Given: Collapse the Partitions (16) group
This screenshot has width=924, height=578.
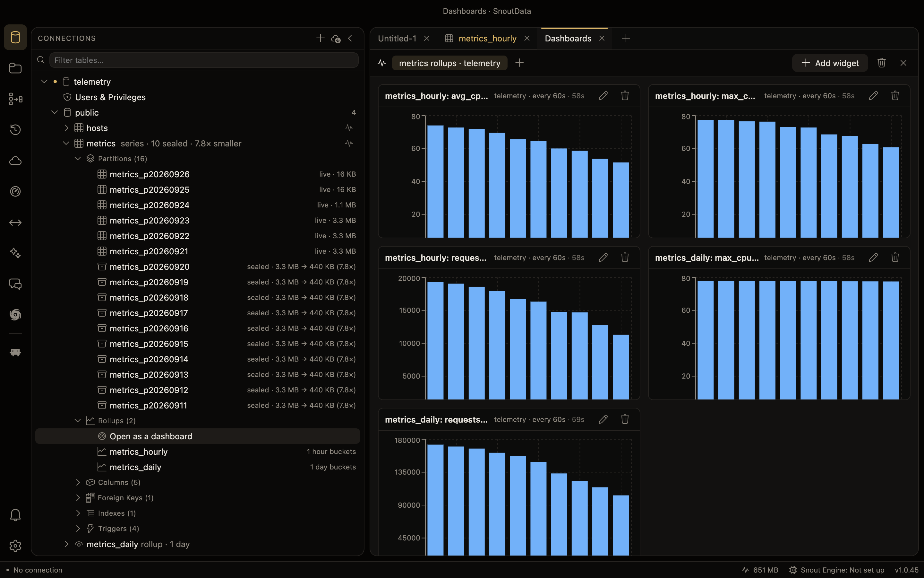Looking at the screenshot, I should click(x=78, y=159).
